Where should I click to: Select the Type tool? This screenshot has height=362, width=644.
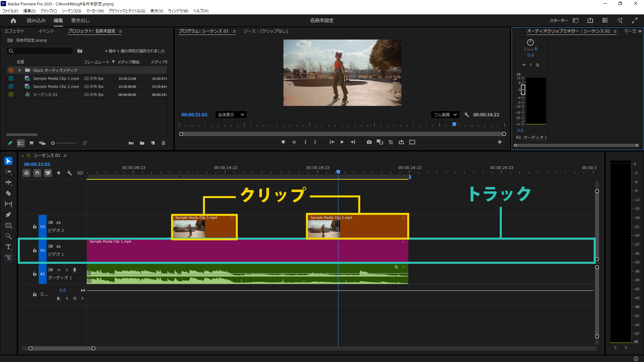8,247
